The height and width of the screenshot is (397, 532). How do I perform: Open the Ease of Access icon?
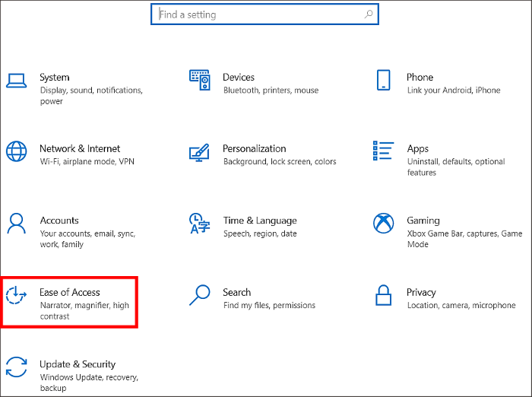pyautogui.click(x=17, y=294)
